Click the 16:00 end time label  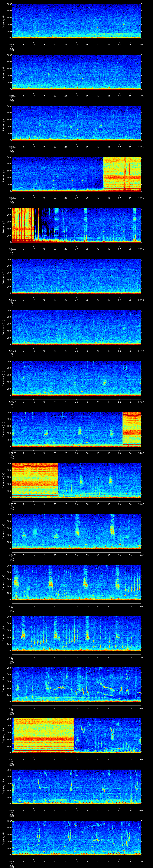[141, 96]
